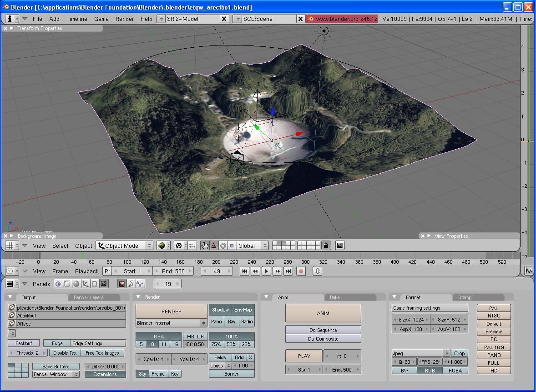Open the Jpeg file format dropdown
The image size is (536, 392).
[420, 353]
